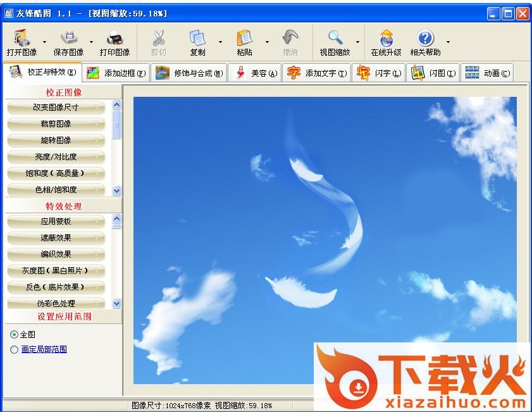532x412 pixels.
Task: Click the 旋转图像 button
Action: [x=56, y=140]
